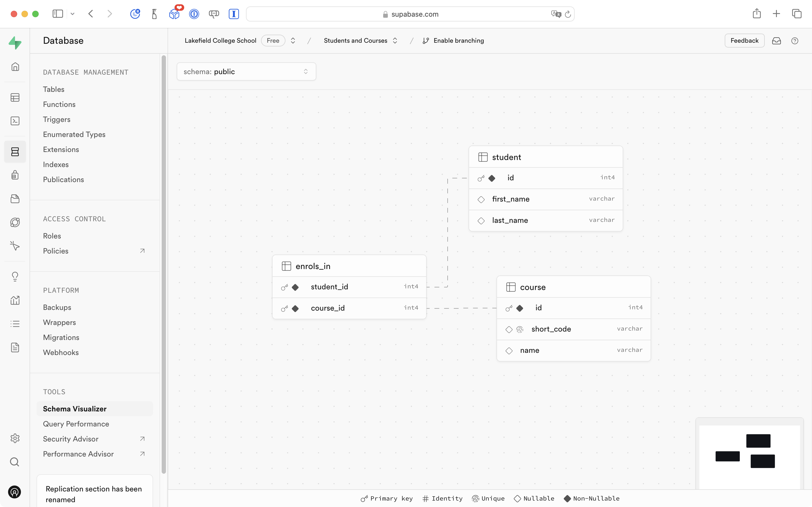Open the Table Editor sidebar icon
This screenshot has width=812, height=507.
click(x=15, y=97)
